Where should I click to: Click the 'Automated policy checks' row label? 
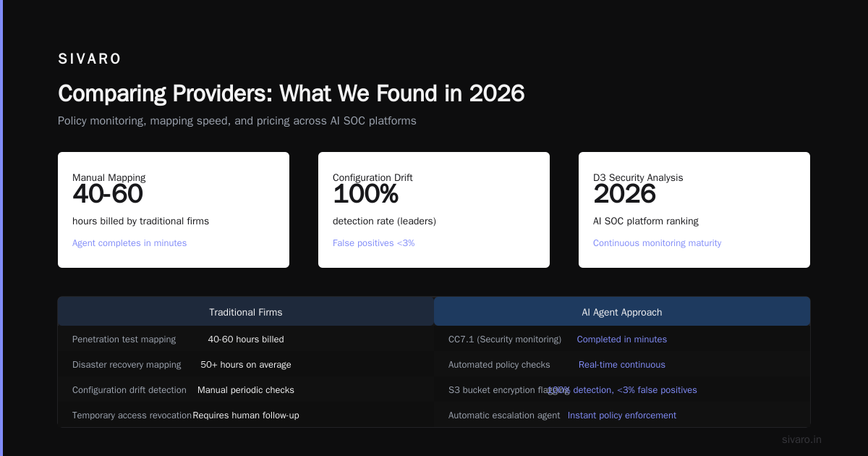pos(499,365)
